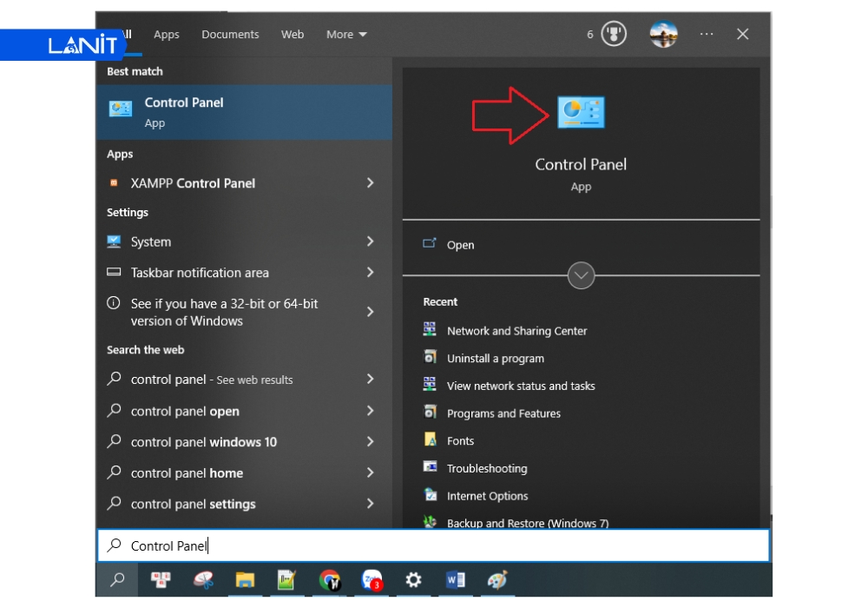
Task: Click the taskbar search magnifier button
Action: pyautogui.click(x=117, y=579)
